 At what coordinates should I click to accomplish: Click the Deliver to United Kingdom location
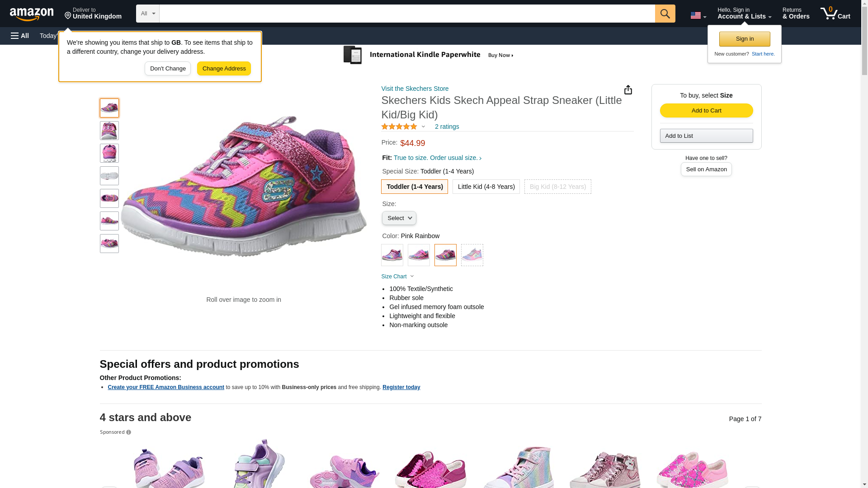pyautogui.click(x=93, y=14)
